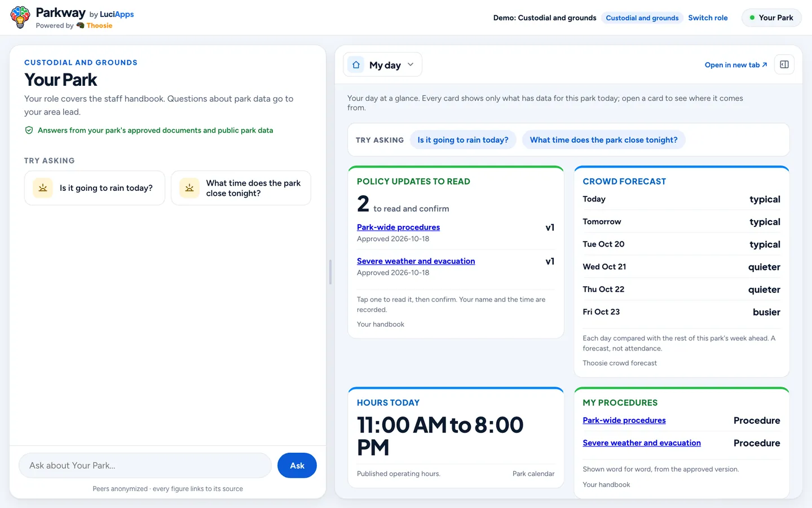Select the Custodial and grounds role badge
Screen dimensions: 812x508
(642, 18)
